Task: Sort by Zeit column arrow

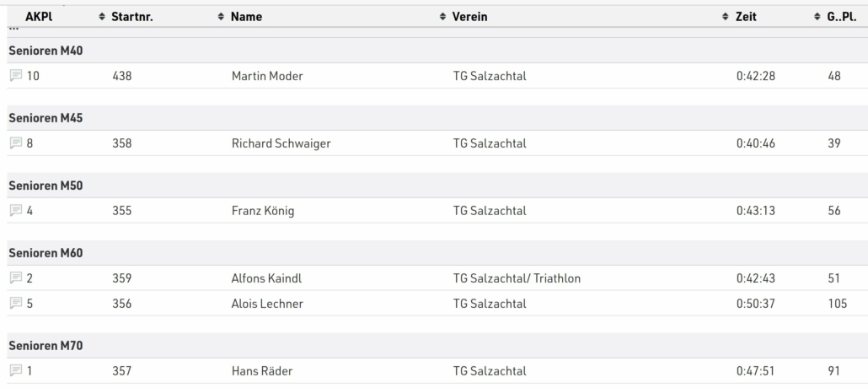Action: point(726,17)
